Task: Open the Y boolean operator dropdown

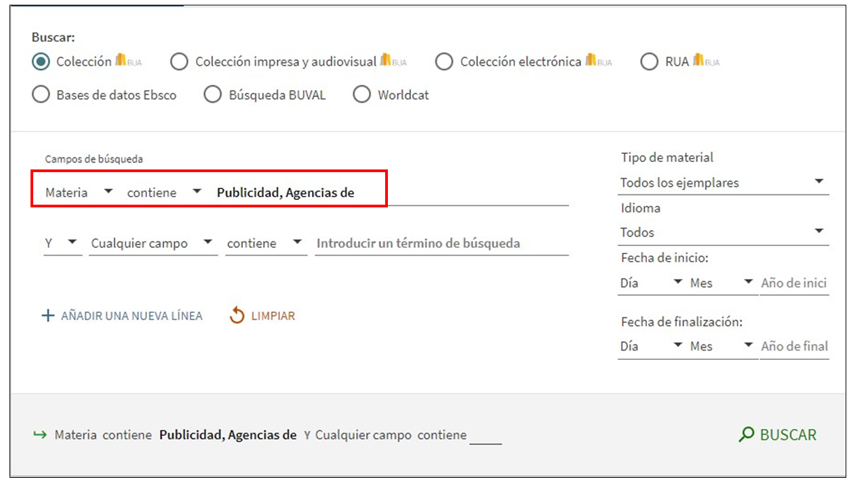Action: click(62, 243)
